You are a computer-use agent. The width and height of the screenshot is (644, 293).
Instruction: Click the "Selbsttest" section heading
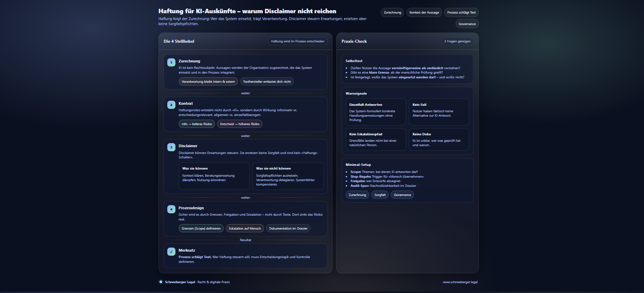coord(354,61)
